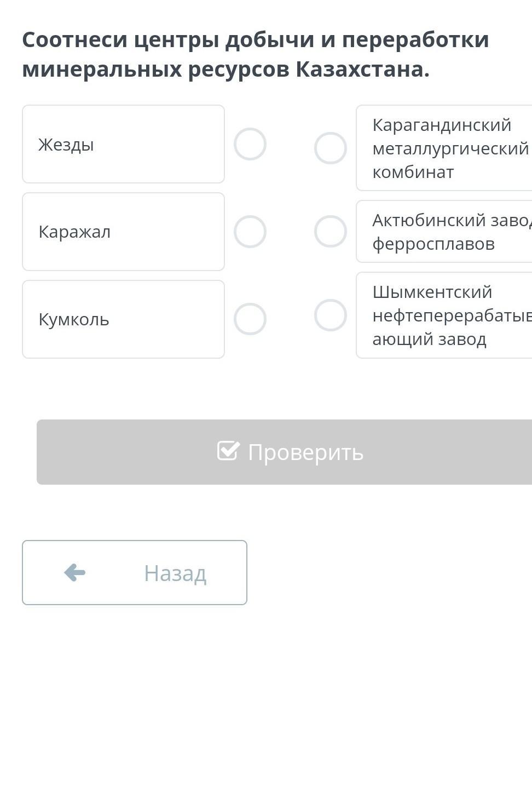Image resolution: width=532 pixels, height=793 pixels.
Task: Click the Каражал answer card
Action: 123,232
